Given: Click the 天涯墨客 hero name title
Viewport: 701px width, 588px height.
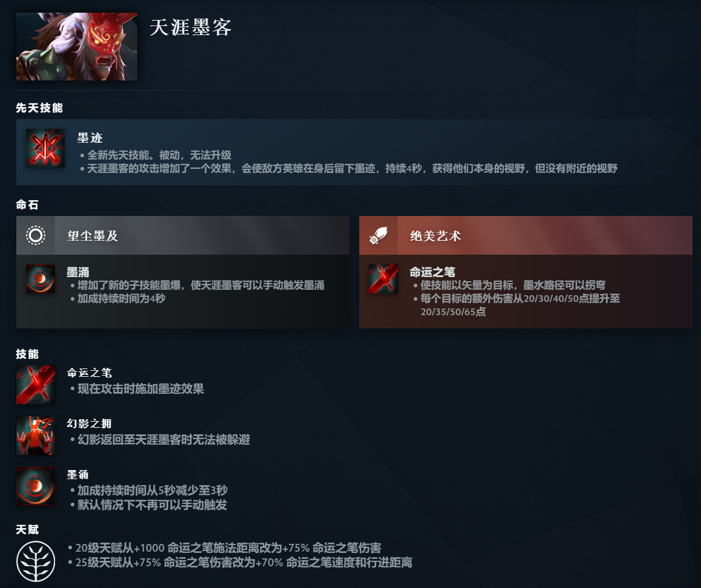Looking at the screenshot, I should coord(191,27).
